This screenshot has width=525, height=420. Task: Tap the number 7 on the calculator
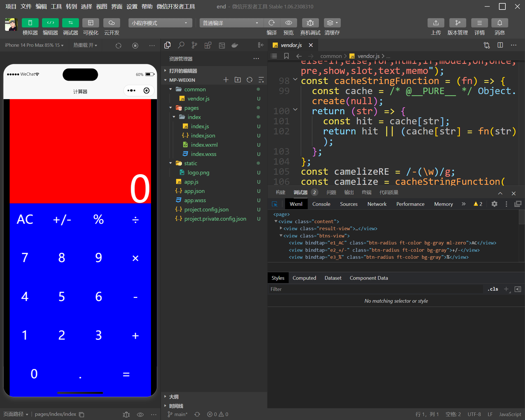pos(25,258)
